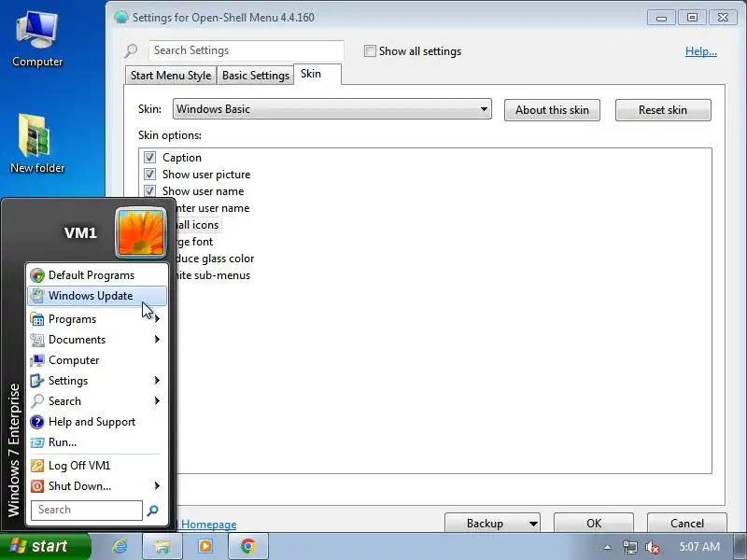Launch Windows Media Player from taskbar
Viewport: 747px width, 560px height.
pos(204,546)
